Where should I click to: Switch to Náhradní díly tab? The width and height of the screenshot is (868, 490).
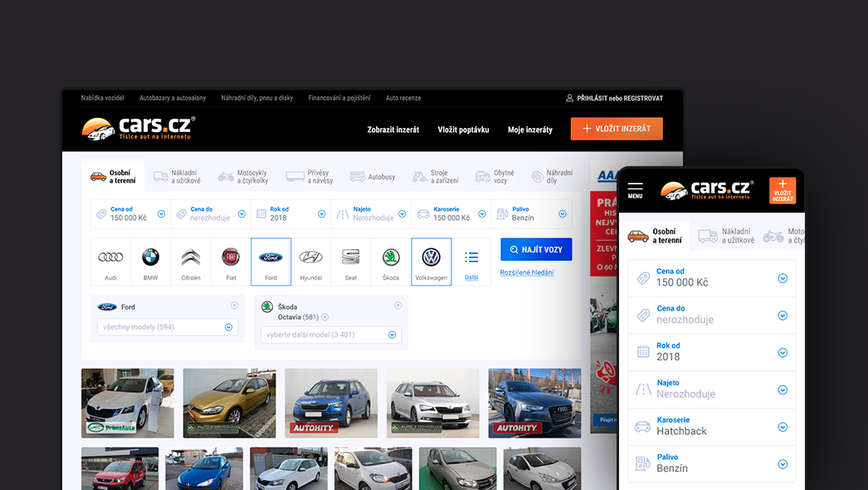pyautogui.click(x=552, y=177)
